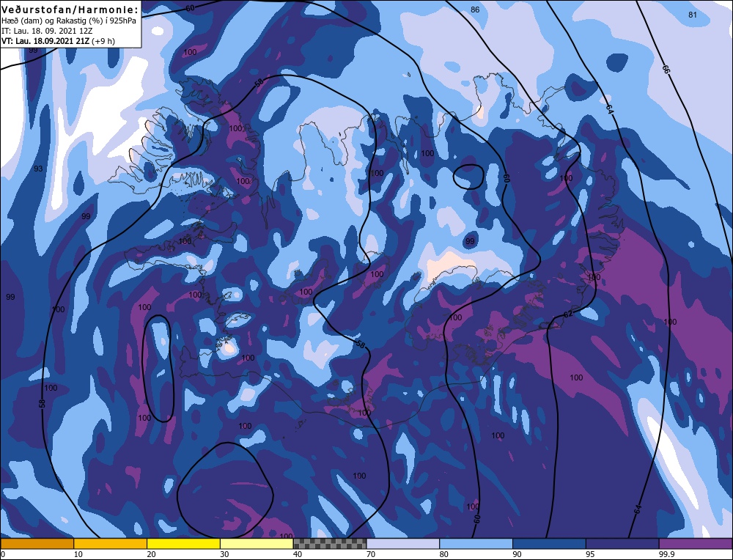Click the '62' contour line label
733x560 pixels.
tap(568, 314)
